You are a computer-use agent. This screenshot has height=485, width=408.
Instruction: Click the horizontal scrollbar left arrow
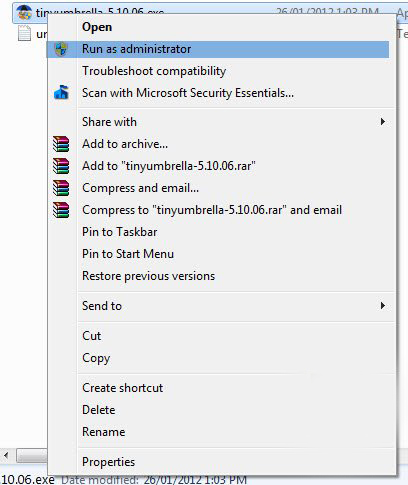pyautogui.click(x=6, y=455)
